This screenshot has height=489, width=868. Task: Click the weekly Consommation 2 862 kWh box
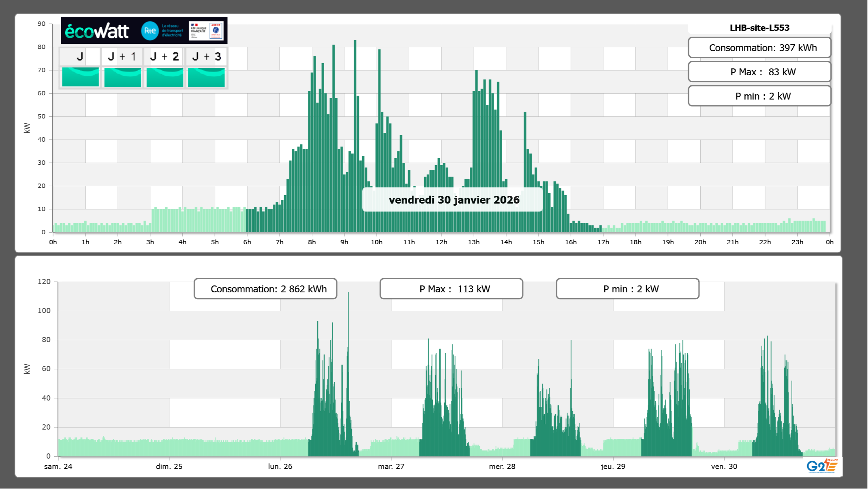265,289
